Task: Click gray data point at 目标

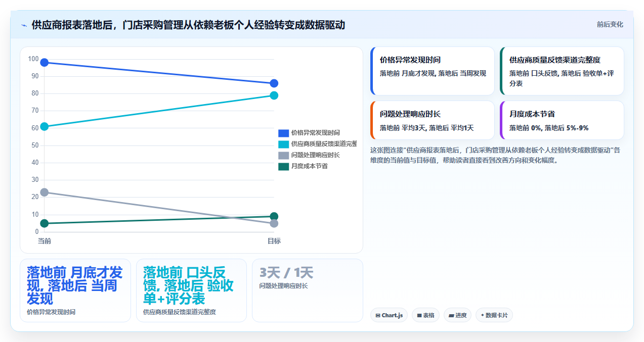Action: (274, 223)
